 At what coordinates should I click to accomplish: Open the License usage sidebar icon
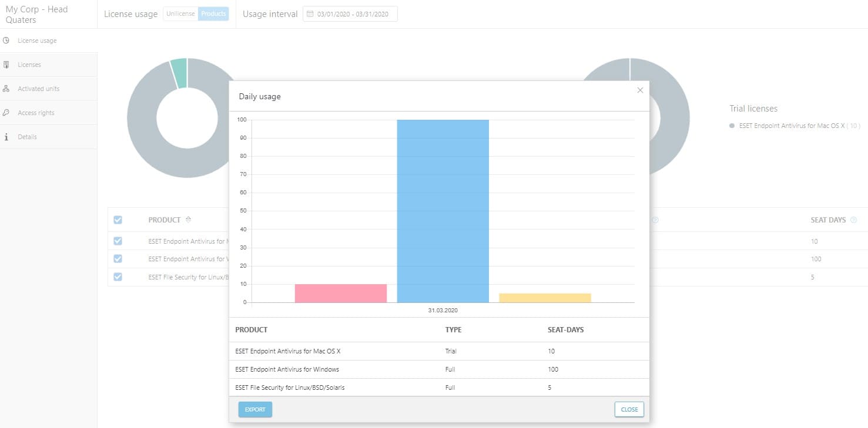(x=6, y=41)
